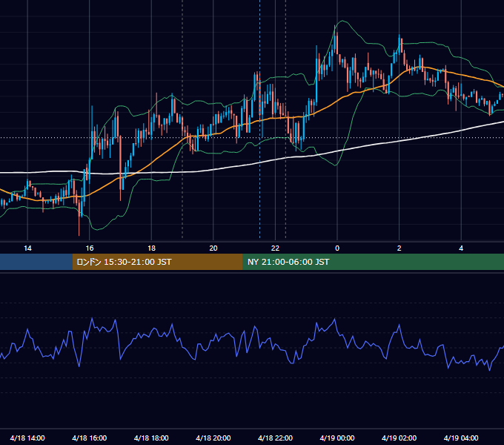Click the hour label 22 on price chart axis
504x445 pixels.
tap(276, 248)
